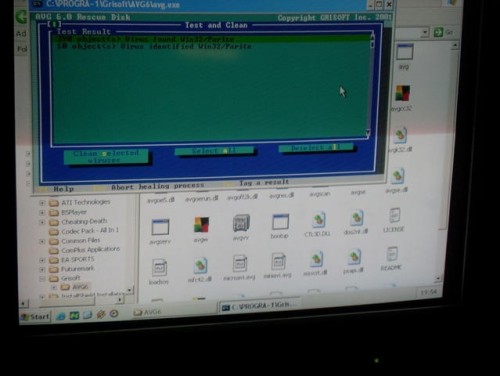Select the ComPlus Applications folder
The image size is (500, 376).
pyautogui.click(x=90, y=250)
